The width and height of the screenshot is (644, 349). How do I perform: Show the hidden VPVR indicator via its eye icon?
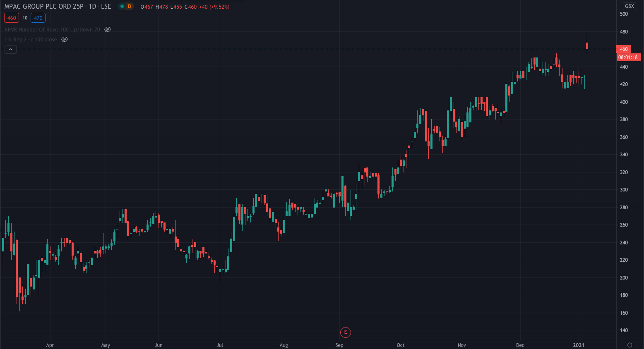[108, 29]
